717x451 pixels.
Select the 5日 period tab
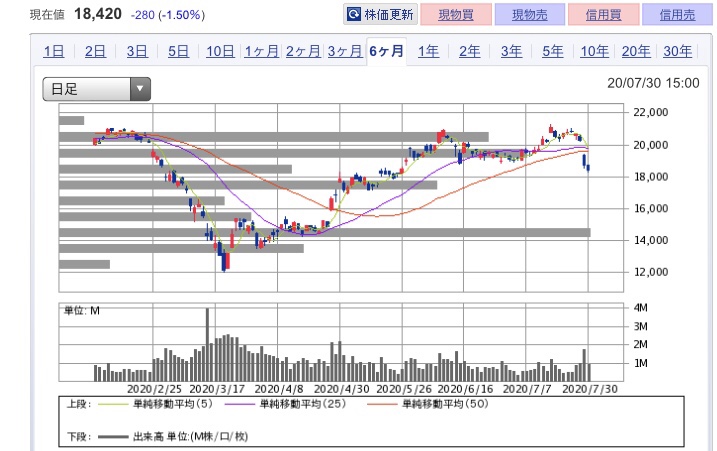pos(178,51)
